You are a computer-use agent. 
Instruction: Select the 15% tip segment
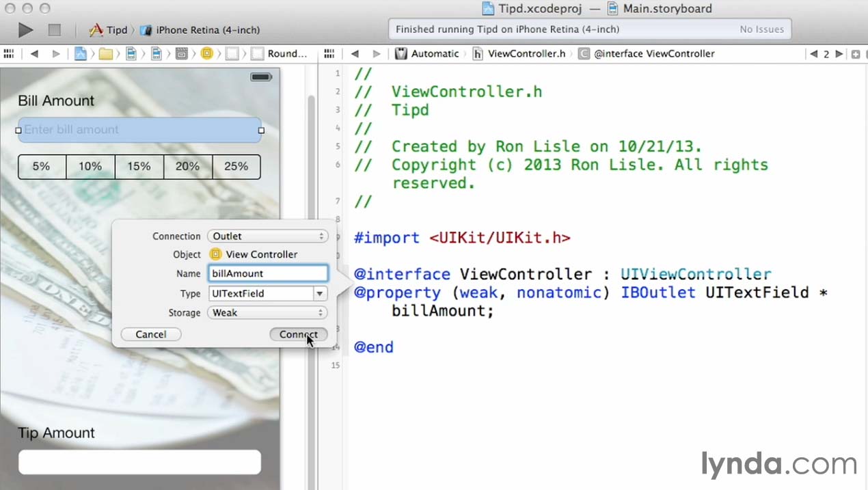(x=139, y=167)
